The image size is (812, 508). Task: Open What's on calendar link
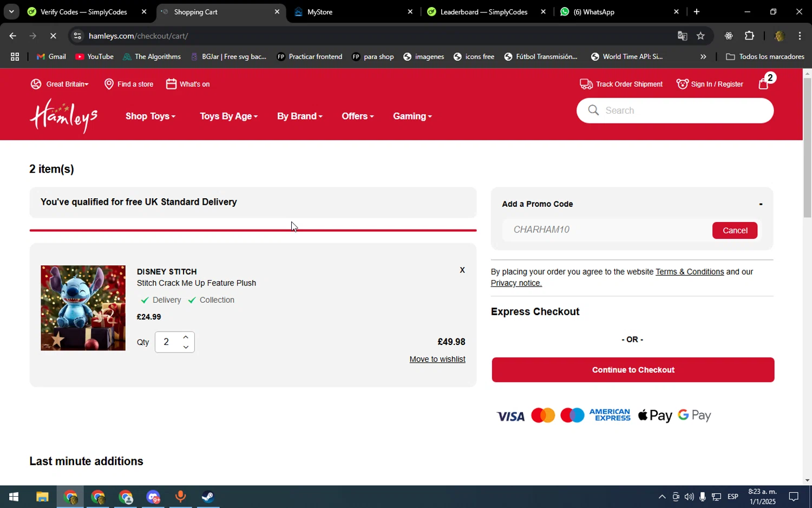(188, 84)
